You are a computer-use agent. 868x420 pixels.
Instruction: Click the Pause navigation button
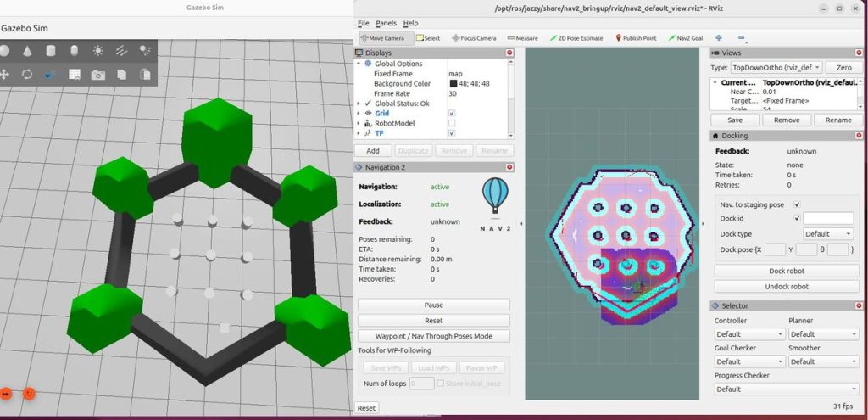click(433, 305)
